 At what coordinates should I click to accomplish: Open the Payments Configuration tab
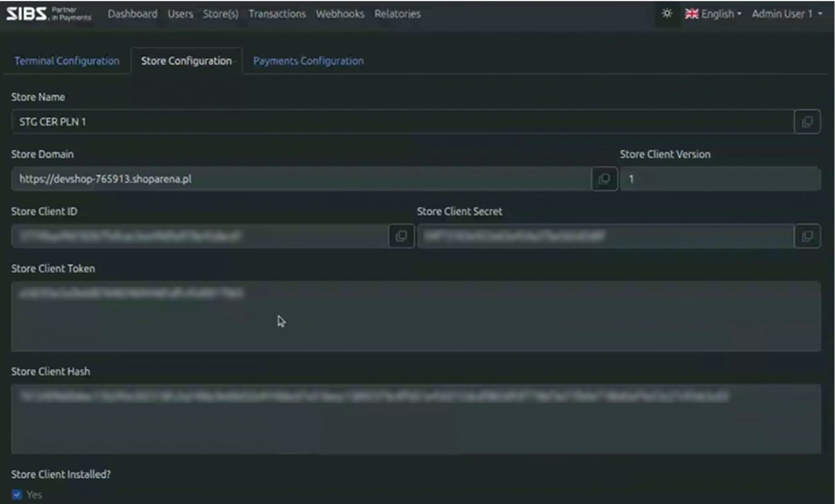(308, 61)
